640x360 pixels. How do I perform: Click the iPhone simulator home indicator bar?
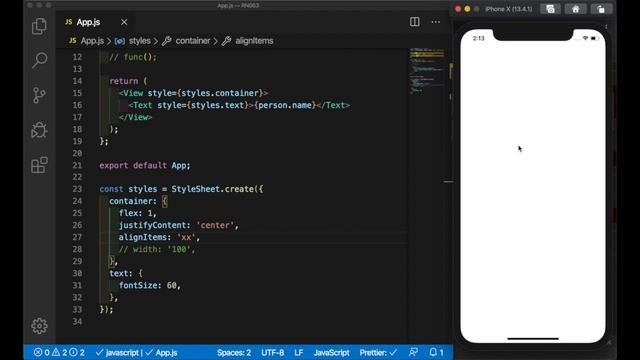(x=533, y=338)
